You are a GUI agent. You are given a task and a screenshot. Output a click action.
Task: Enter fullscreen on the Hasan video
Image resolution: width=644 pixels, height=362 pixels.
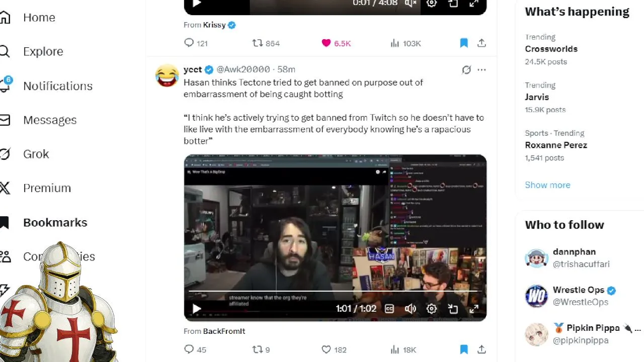click(474, 309)
